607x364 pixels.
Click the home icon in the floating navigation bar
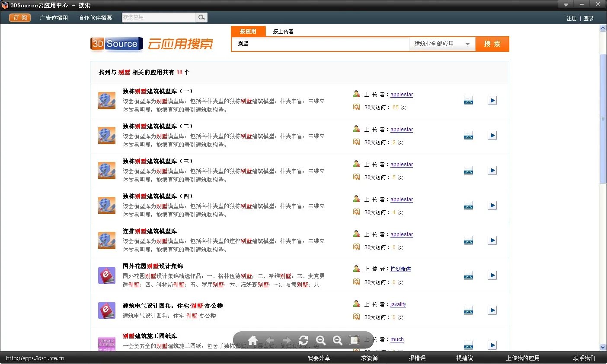tap(252, 340)
